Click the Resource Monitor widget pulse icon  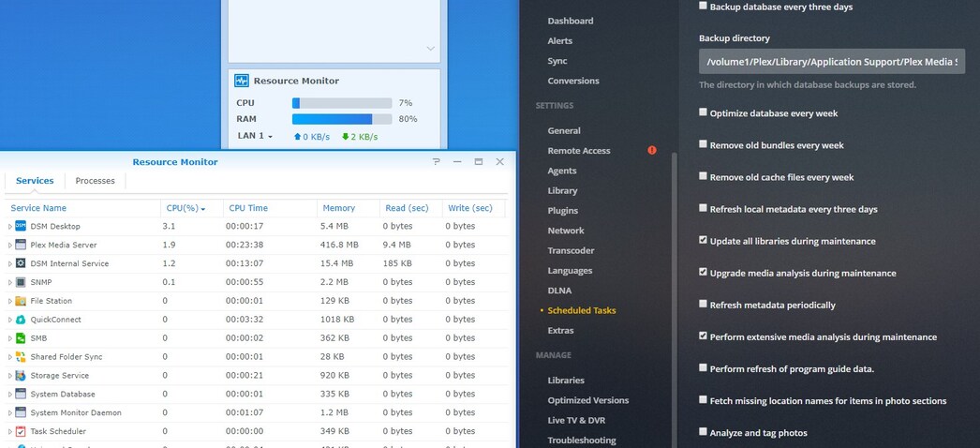(241, 81)
